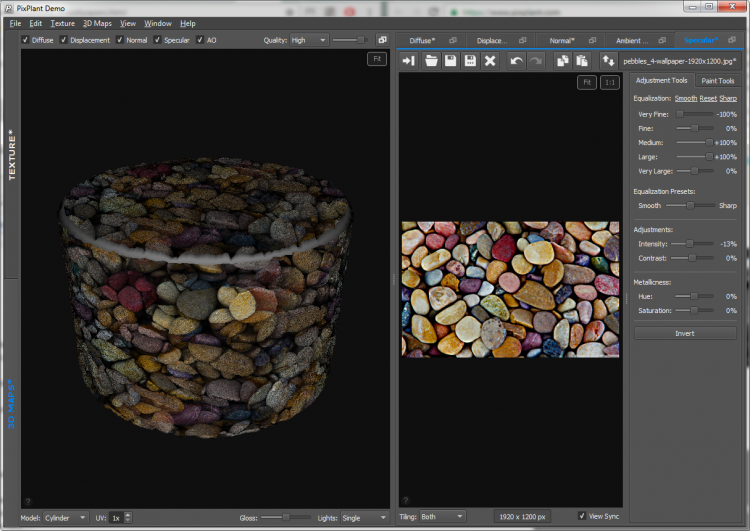Click the import arrow icon in toolbar
Screen dimensions: 750x531
click(x=408, y=61)
